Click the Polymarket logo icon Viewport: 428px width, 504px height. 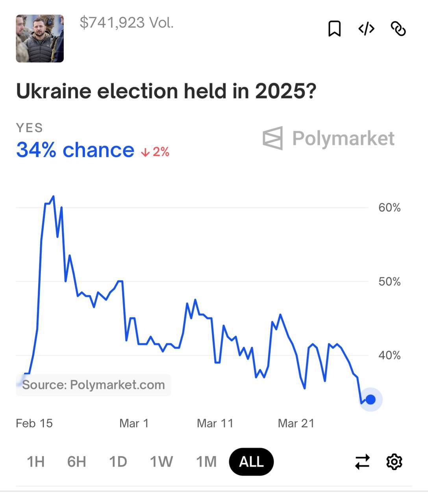(x=273, y=138)
